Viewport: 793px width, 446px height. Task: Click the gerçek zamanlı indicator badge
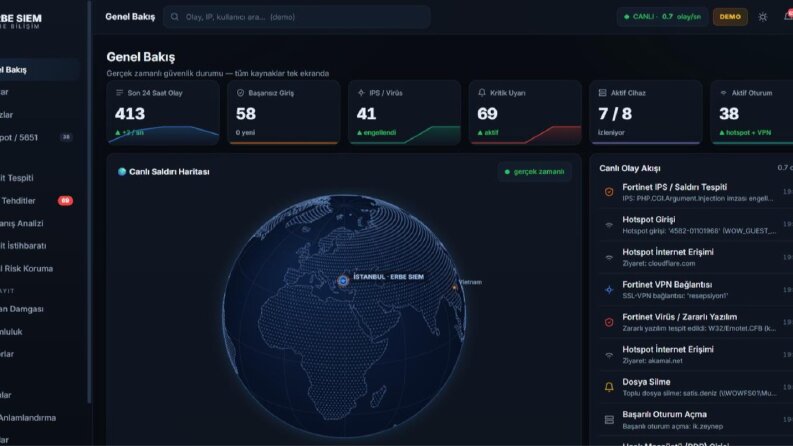click(x=535, y=171)
